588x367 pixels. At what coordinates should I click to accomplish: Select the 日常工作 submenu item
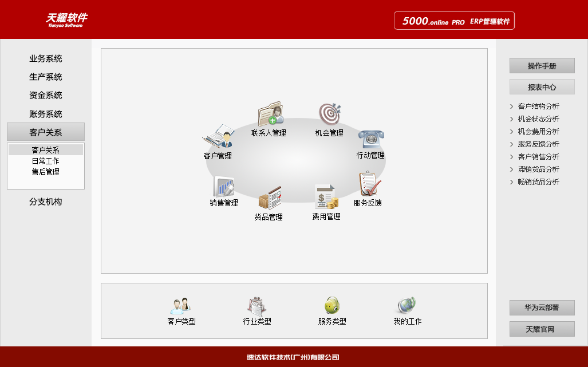click(46, 161)
